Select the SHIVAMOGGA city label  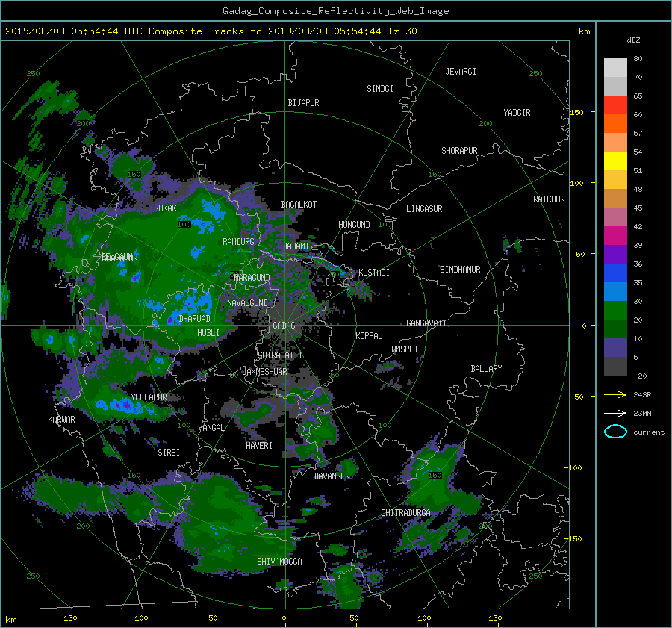(x=279, y=562)
